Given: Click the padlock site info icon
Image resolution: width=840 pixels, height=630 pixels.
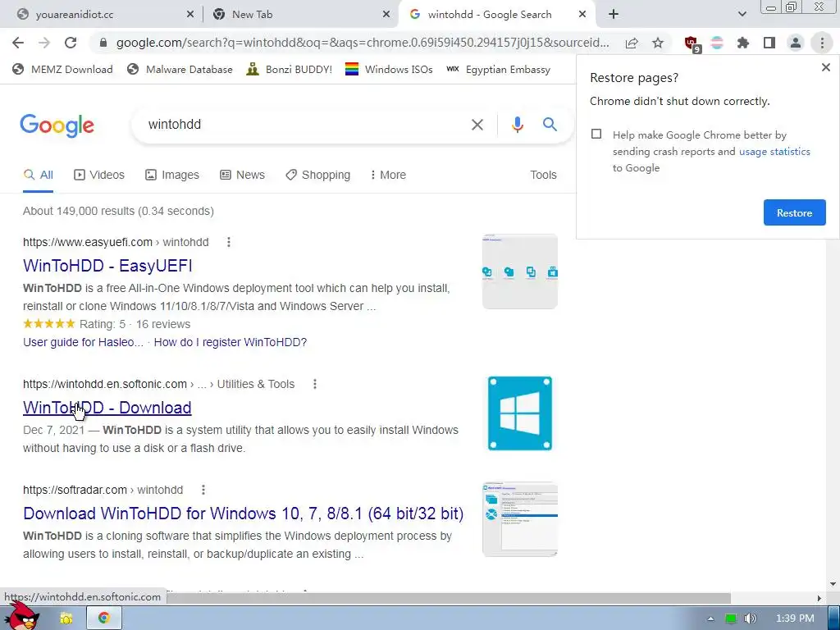Looking at the screenshot, I should 103,43.
